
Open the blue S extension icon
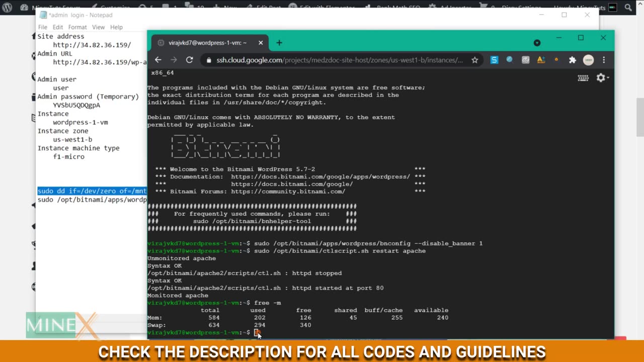pyautogui.click(x=494, y=60)
